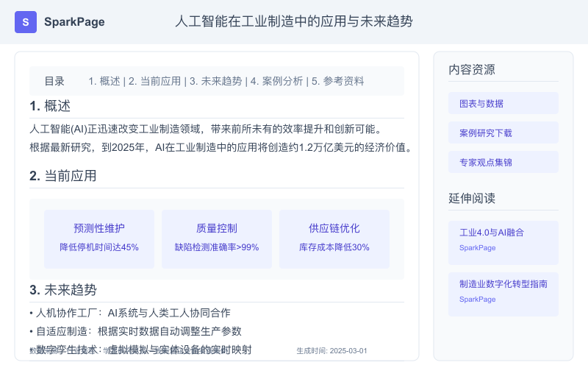The width and height of the screenshot is (588, 368).
Task: Click the 1. 概述 section heading
Action: [x=50, y=106]
